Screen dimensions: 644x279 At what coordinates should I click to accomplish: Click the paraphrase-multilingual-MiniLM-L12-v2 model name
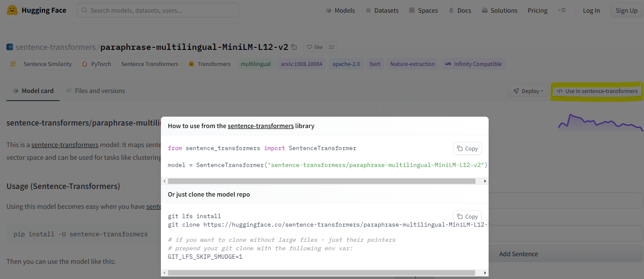click(194, 47)
